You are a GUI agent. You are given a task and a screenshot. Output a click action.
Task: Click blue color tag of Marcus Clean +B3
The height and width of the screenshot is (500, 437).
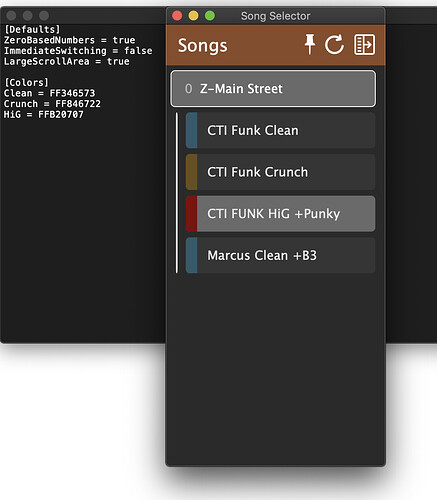pos(191,255)
